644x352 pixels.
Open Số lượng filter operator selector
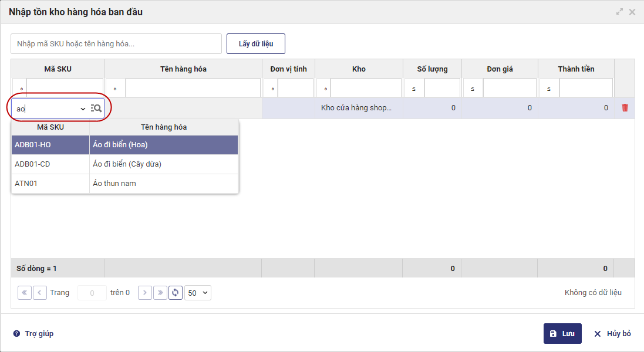click(x=414, y=89)
